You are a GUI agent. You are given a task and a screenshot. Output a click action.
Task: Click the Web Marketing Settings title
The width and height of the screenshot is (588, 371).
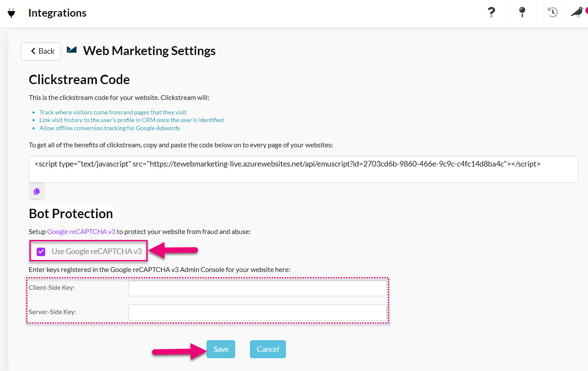[x=149, y=51]
